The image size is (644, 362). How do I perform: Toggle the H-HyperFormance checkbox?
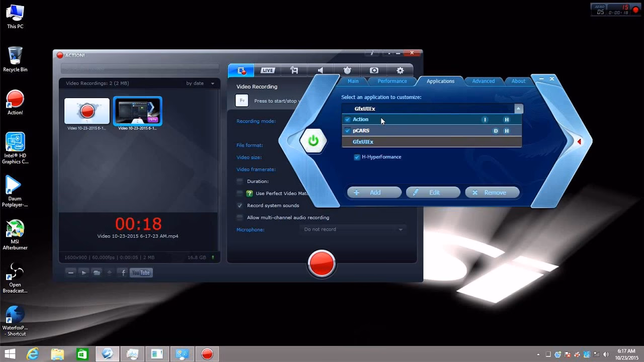[x=357, y=157]
